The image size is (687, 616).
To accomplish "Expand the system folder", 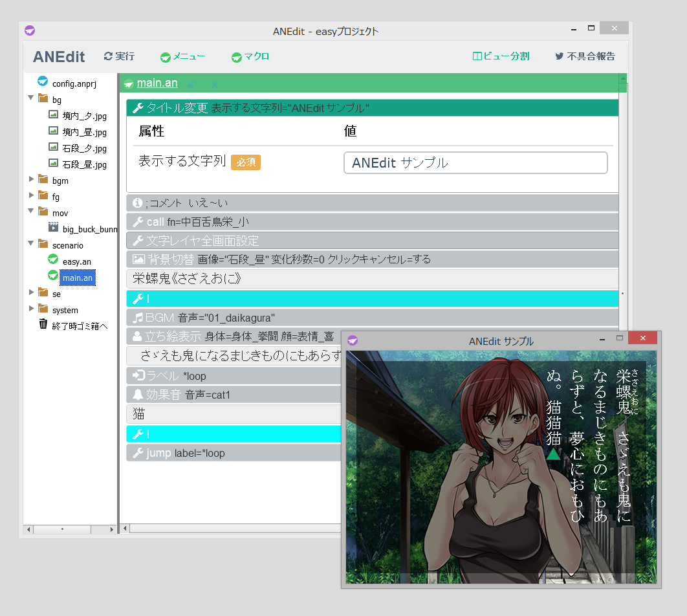I will pos(31,308).
